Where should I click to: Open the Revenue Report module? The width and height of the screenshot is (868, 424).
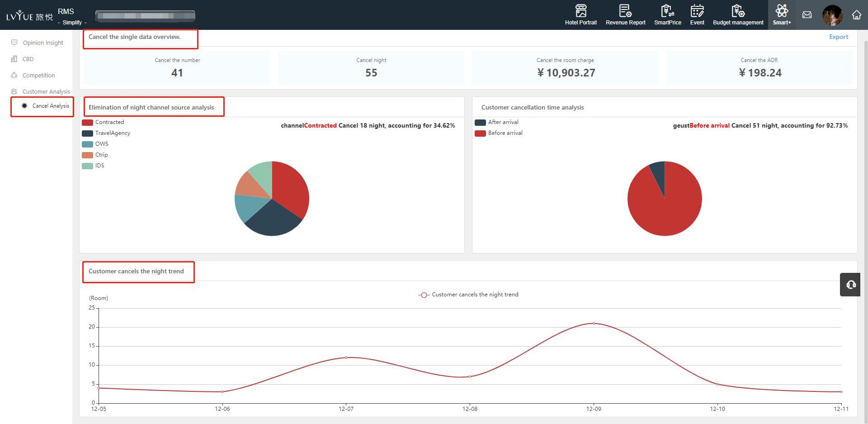point(625,15)
